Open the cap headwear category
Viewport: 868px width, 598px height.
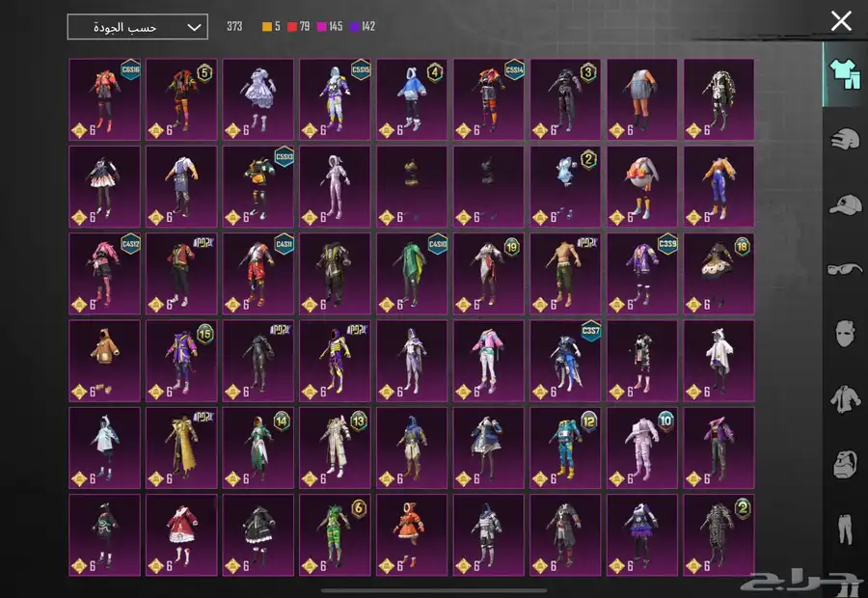pyautogui.click(x=845, y=204)
